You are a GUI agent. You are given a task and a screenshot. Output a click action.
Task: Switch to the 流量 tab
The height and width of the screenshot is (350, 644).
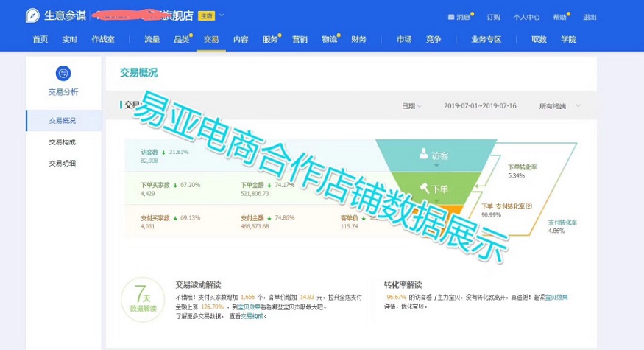[152, 39]
